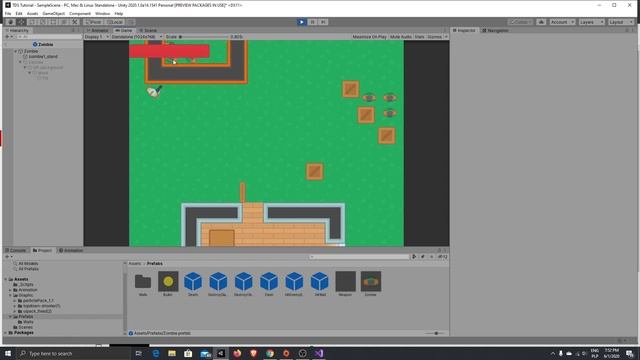The width and height of the screenshot is (640, 360).
Task: Toggle the Stats overlay
Action: [420, 37]
